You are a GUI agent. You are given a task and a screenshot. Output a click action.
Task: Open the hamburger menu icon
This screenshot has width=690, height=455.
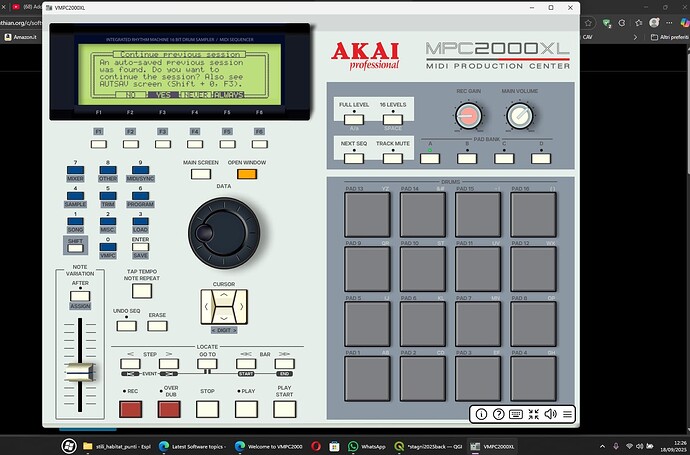567,413
